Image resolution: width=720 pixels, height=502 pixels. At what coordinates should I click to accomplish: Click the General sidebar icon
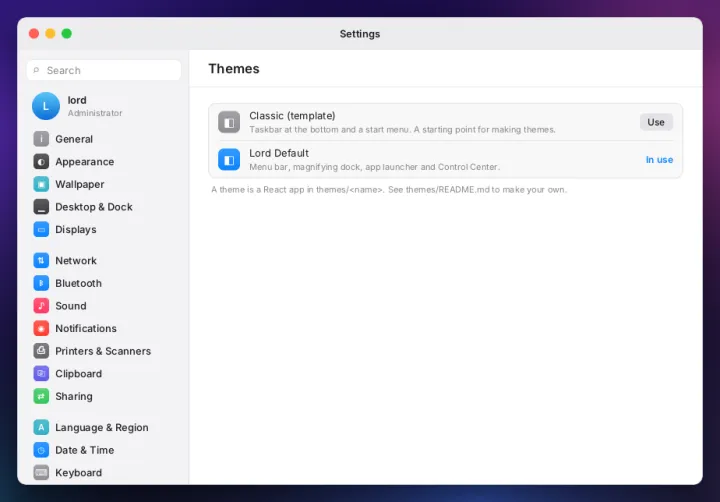coord(41,139)
